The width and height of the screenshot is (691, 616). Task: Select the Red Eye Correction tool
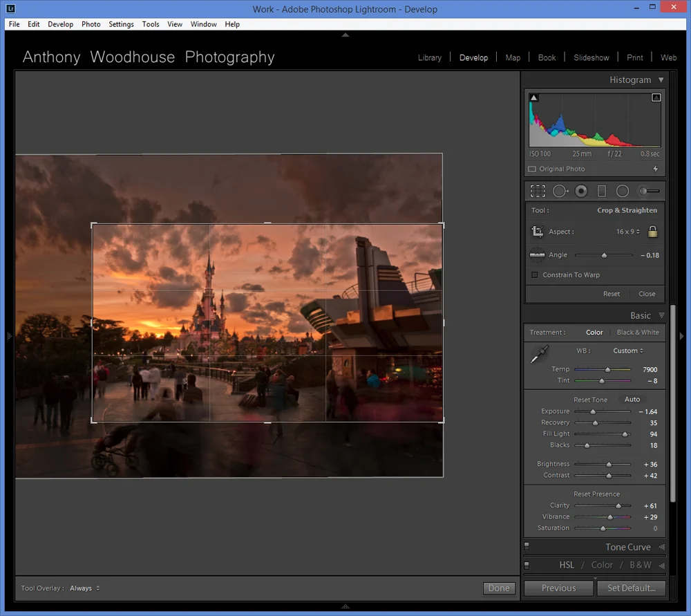pyautogui.click(x=581, y=191)
